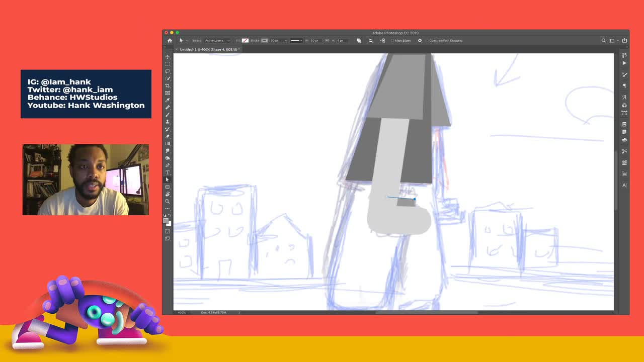Select the Horizontal Type tool
This screenshot has width=644, height=362.
[x=168, y=172]
